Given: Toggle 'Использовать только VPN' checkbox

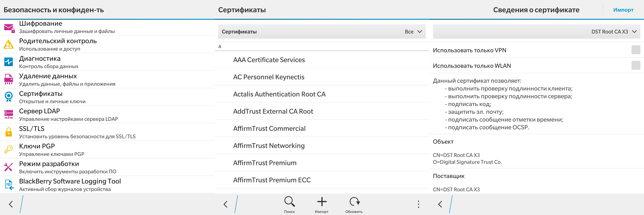Looking at the screenshot, I should (x=636, y=50).
